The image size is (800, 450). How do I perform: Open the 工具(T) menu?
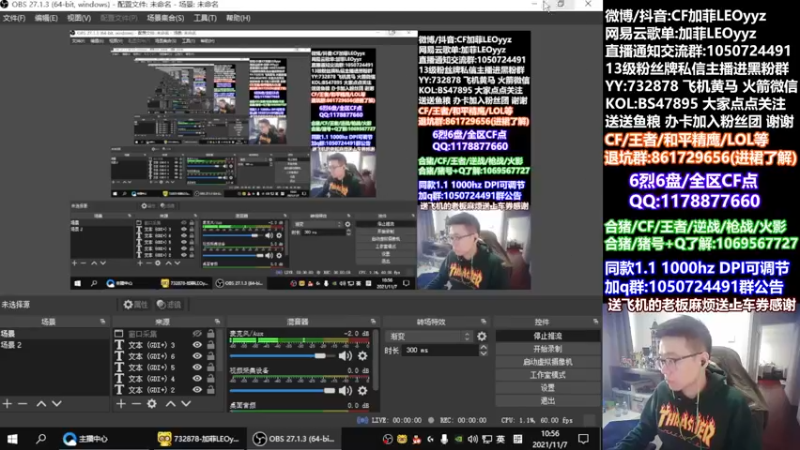pyautogui.click(x=205, y=18)
